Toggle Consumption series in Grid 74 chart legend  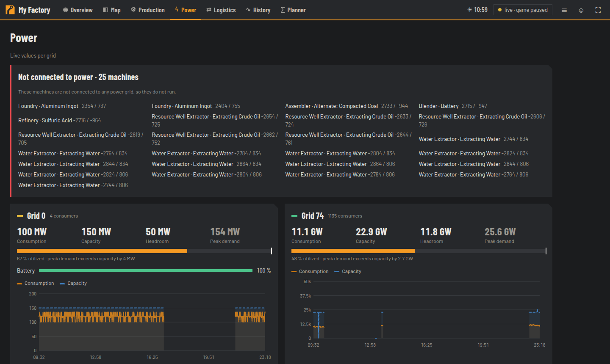(x=310, y=272)
